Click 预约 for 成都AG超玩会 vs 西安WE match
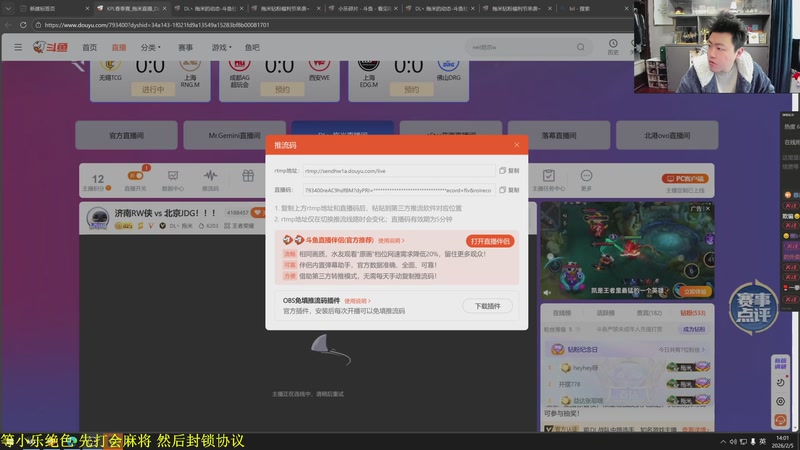This screenshot has width=800, height=450. click(x=282, y=89)
